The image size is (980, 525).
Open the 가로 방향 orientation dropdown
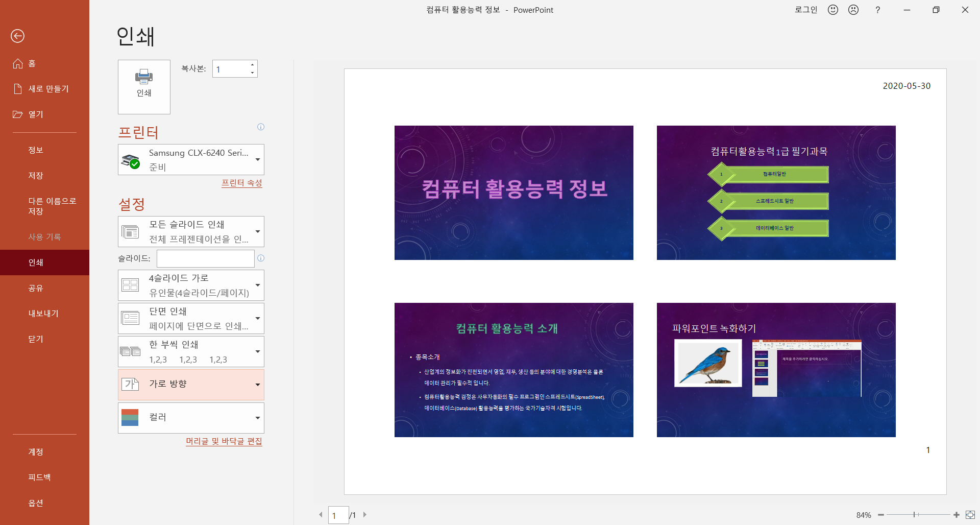point(191,385)
